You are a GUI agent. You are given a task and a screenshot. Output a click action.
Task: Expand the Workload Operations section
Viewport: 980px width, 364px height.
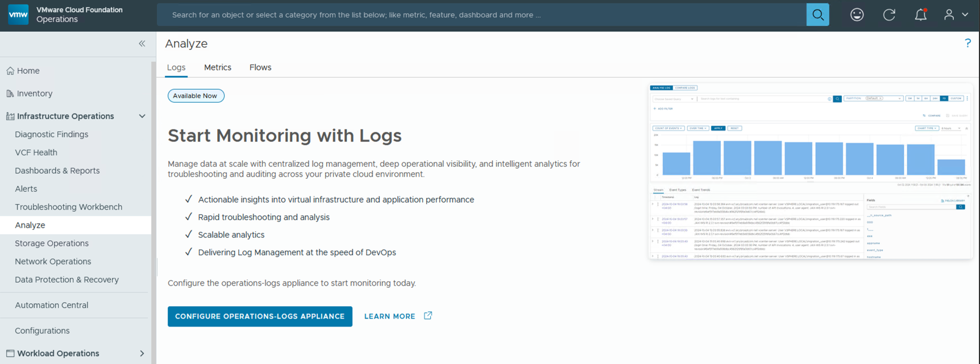[x=142, y=353]
